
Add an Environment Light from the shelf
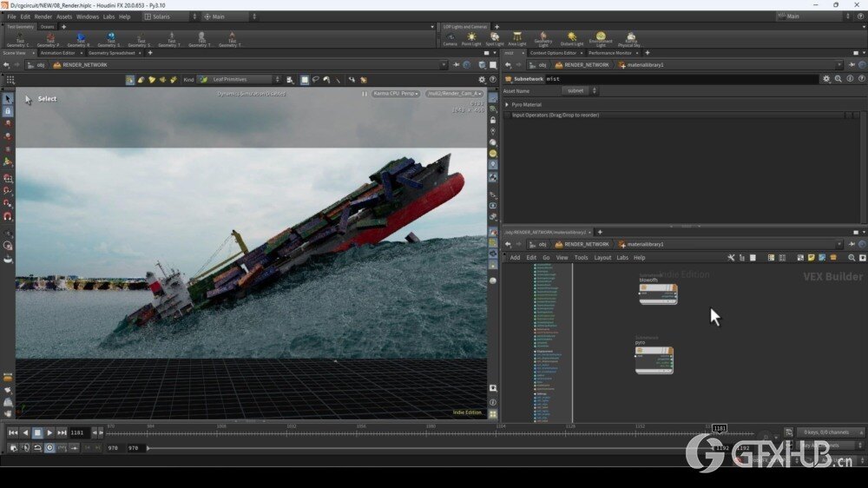[x=601, y=38]
